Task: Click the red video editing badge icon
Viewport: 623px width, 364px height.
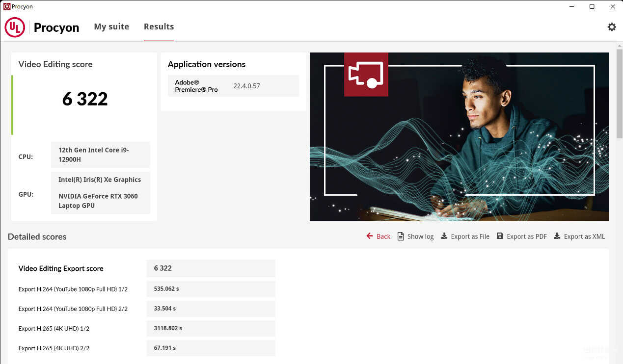Action: coord(366,75)
